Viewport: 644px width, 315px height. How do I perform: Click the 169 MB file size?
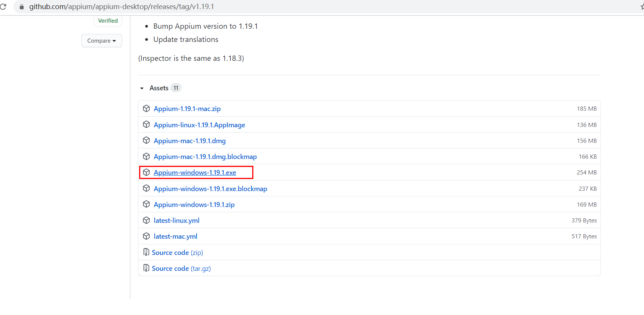587,205
